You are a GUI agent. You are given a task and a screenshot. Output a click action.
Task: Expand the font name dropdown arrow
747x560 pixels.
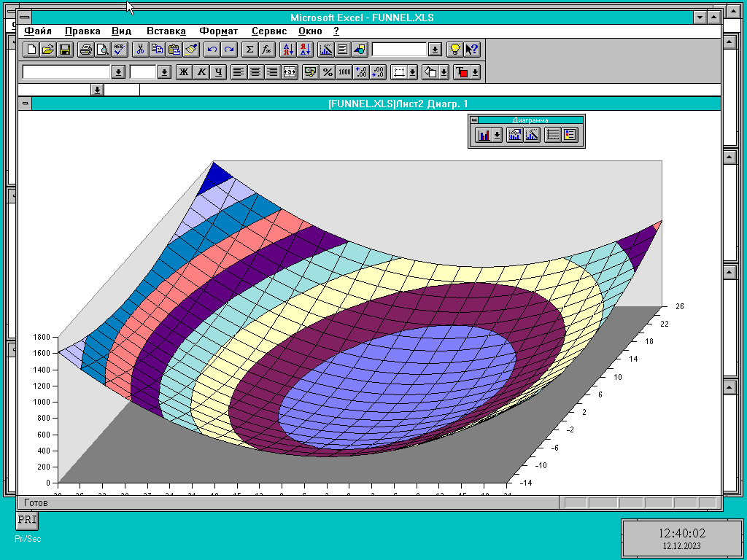point(118,72)
